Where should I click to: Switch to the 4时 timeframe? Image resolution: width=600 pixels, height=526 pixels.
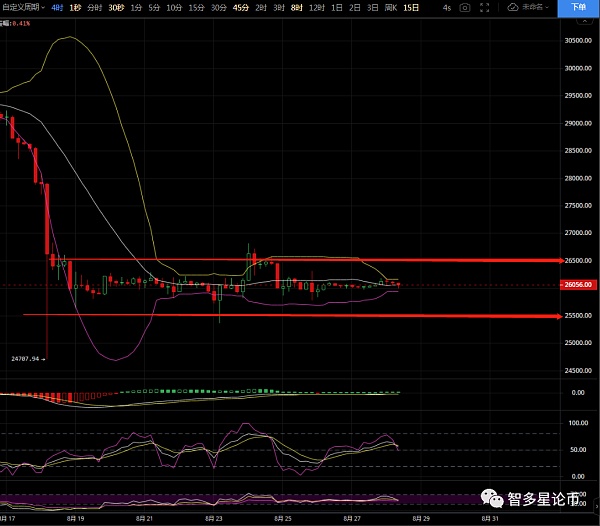(57, 7)
